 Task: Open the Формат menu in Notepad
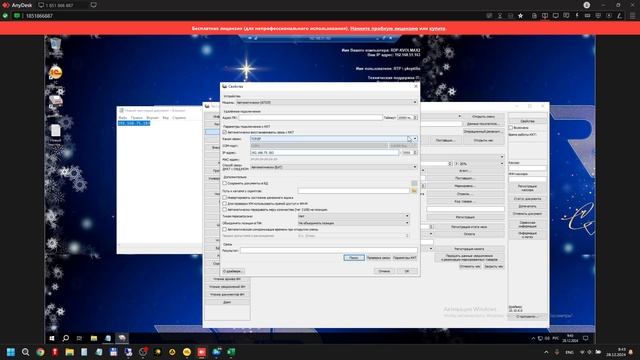(x=152, y=118)
